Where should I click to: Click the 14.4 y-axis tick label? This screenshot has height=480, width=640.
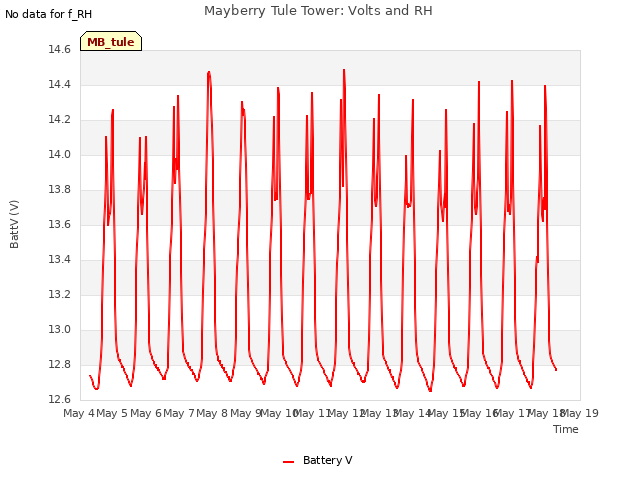tap(59, 84)
